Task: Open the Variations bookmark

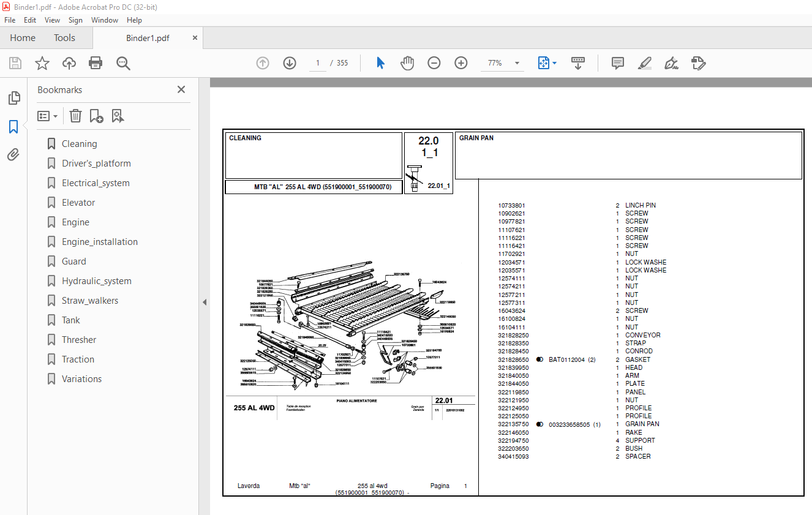Action: (81, 379)
